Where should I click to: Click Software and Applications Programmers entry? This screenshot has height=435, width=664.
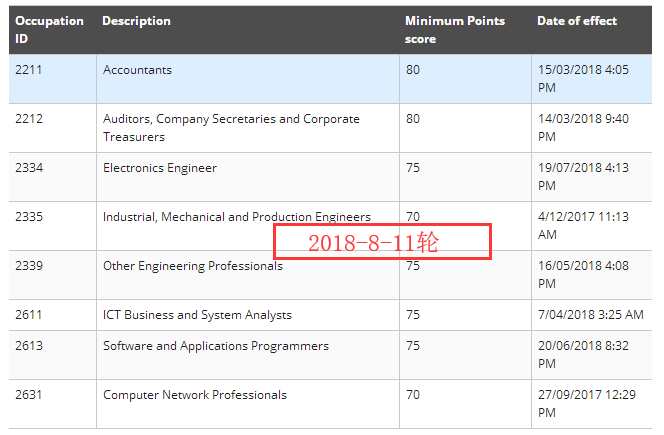coord(215,346)
